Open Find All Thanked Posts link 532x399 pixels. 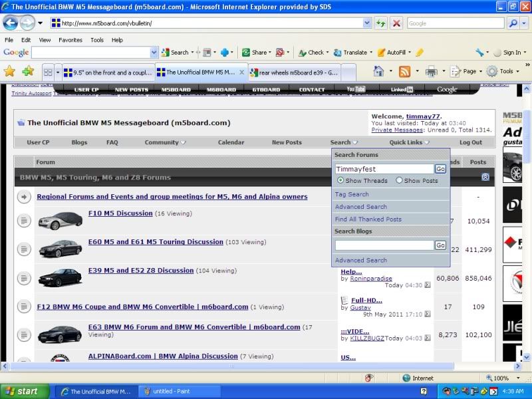coord(368,219)
